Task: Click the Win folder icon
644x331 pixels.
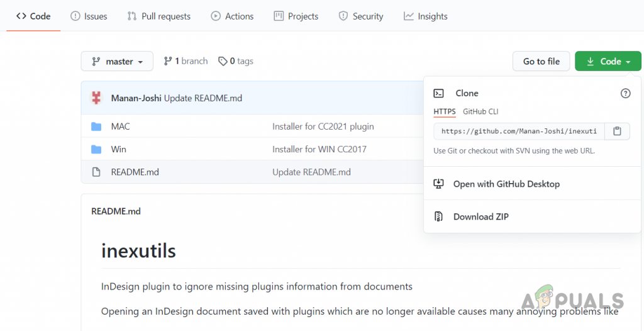Action: point(96,149)
